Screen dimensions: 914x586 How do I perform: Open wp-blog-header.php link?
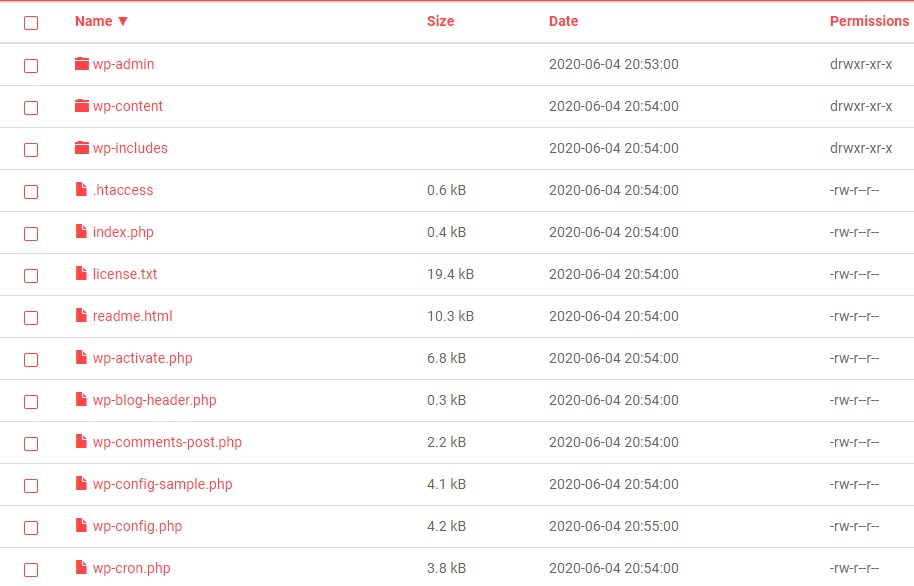click(154, 400)
